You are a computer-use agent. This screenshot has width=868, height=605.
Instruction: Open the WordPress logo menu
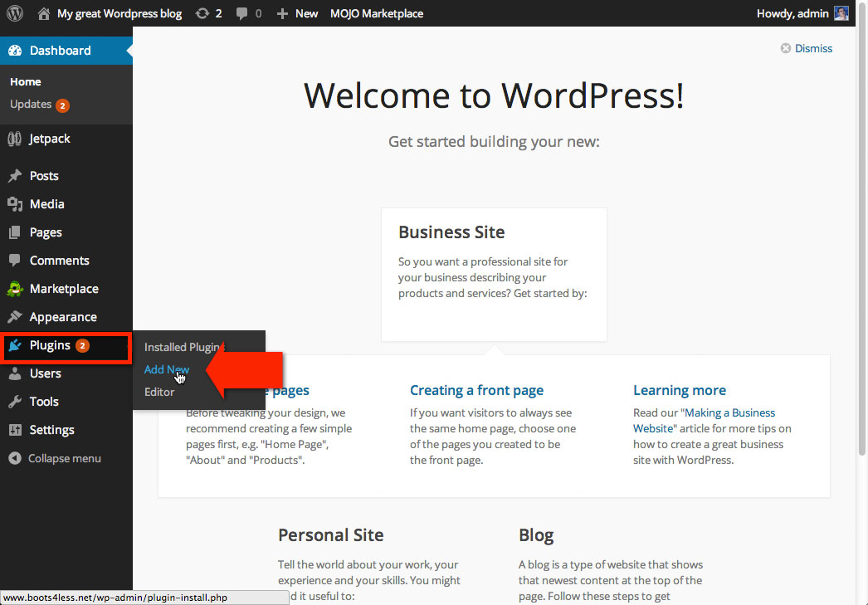click(15, 13)
